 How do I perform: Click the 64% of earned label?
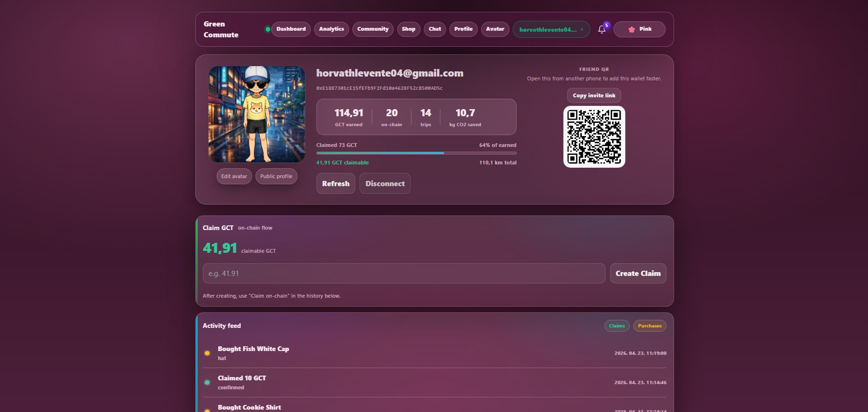pos(498,145)
